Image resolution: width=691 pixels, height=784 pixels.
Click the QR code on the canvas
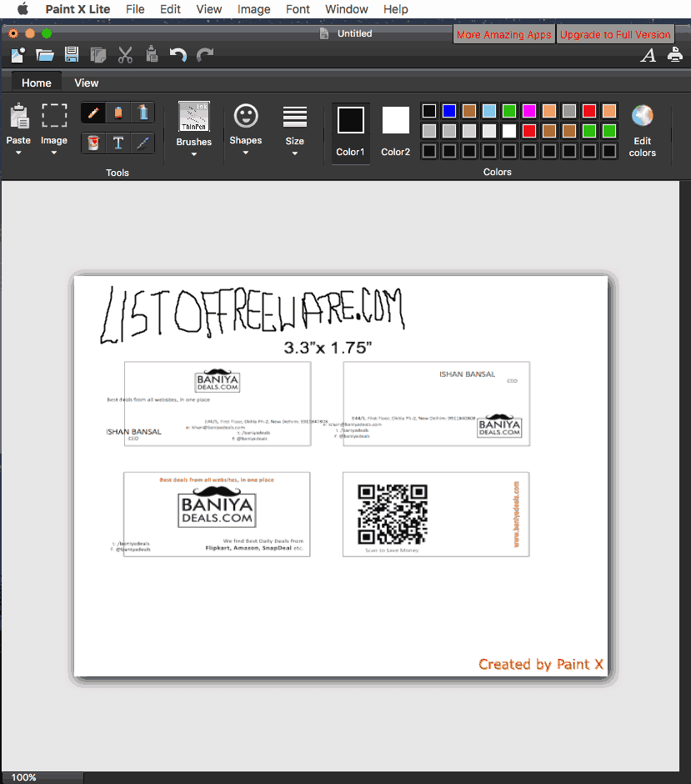[x=393, y=514]
